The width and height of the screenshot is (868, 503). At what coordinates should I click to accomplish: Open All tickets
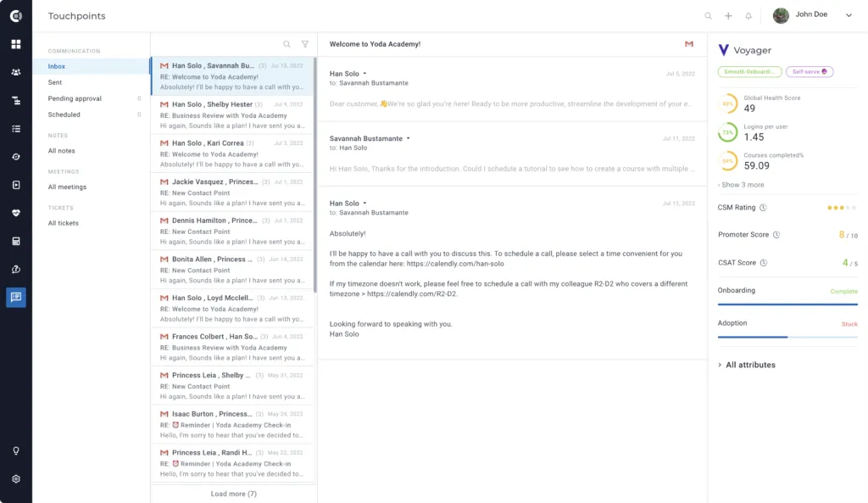pyautogui.click(x=63, y=223)
